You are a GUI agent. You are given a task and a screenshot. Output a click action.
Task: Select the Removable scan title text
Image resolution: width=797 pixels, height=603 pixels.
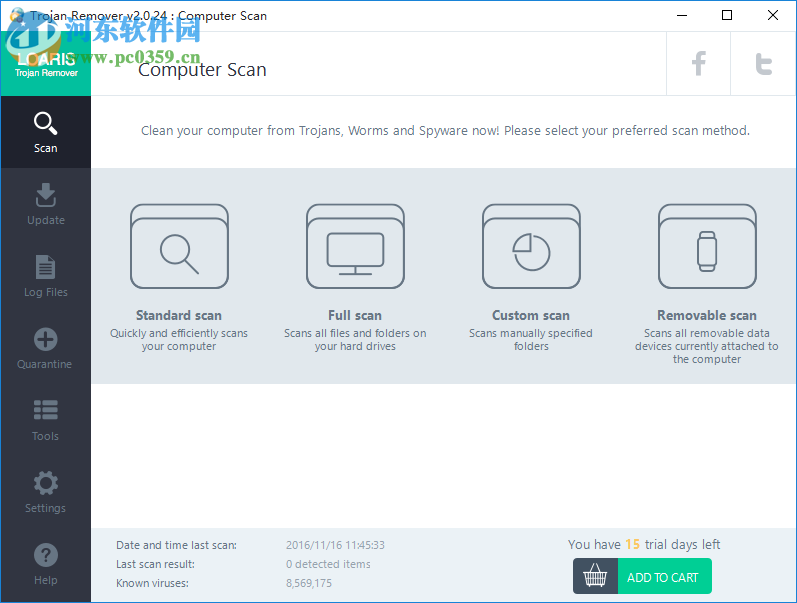[x=707, y=315]
